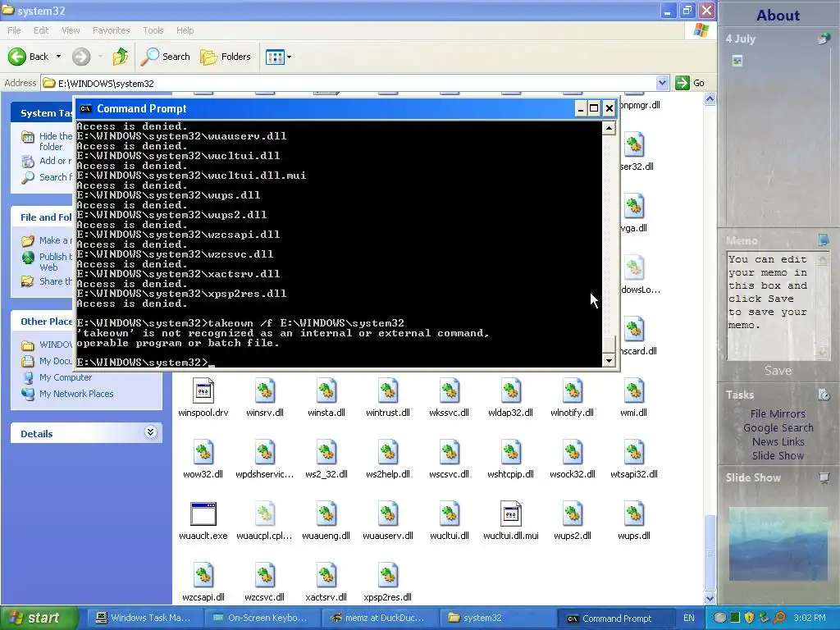Select the wow32.dll file icon
The height and width of the screenshot is (630, 840).
(203, 453)
